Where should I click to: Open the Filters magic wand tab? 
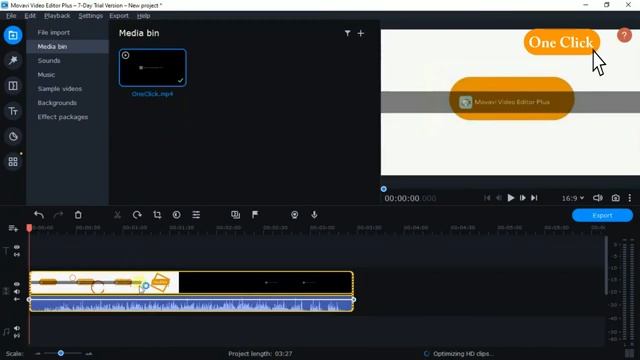(13, 60)
